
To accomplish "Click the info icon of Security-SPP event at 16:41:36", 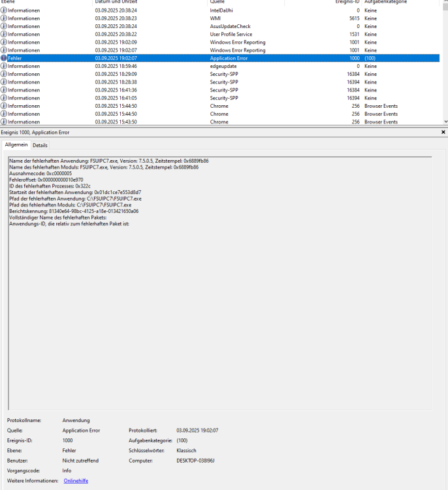I will [x=4, y=90].
